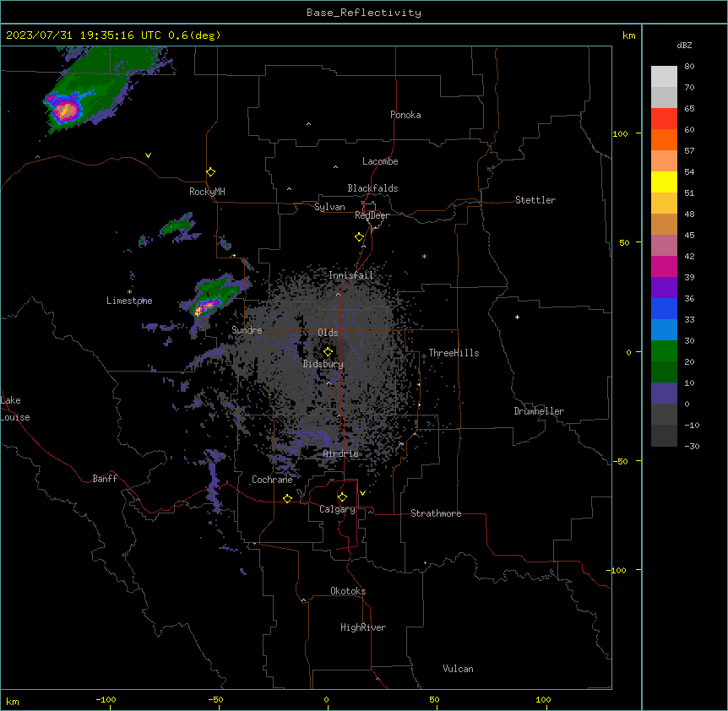Pick the bright yellow 51-54 dBZ swatch
Viewport: 728px width, 711px height.
664,182
